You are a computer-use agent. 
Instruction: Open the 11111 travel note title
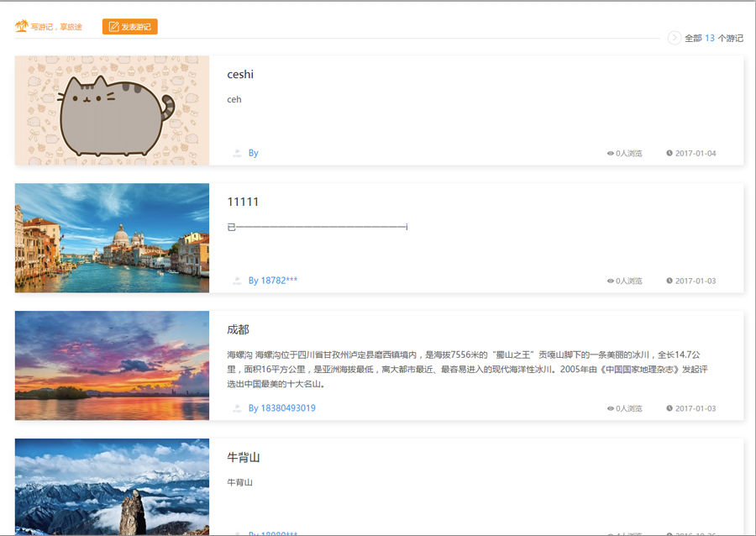coord(243,202)
